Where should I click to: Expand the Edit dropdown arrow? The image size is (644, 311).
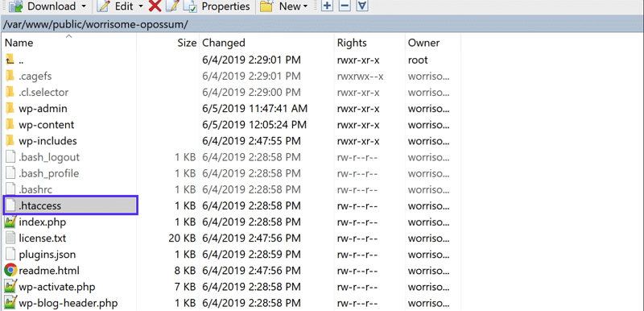[141, 6]
